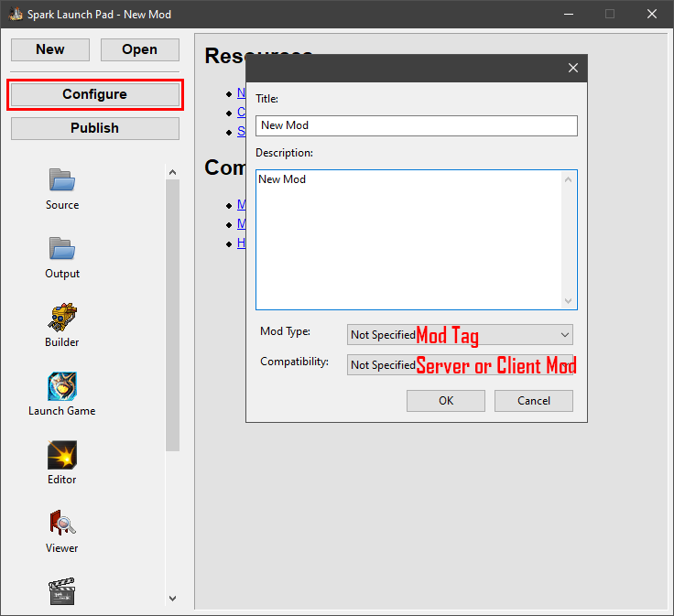Open the Output folder icon
The width and height of the screenshot is (674, 616).
(x=62, y=248)
